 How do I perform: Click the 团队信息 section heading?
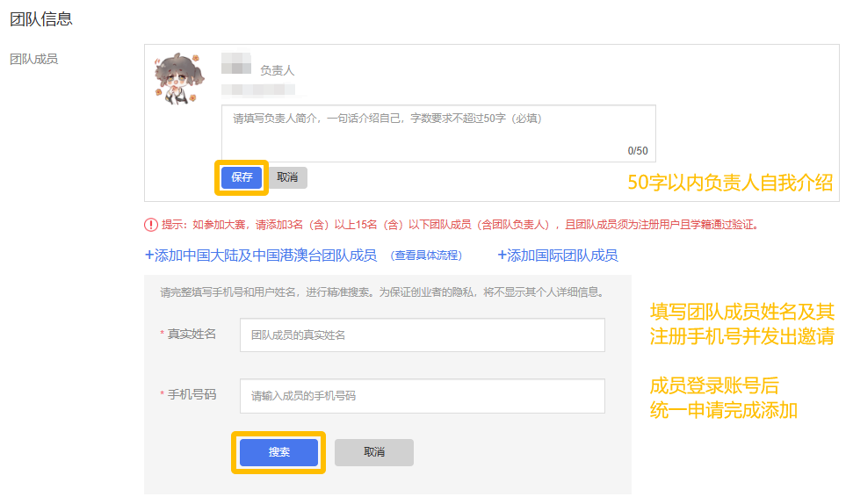click(40, 18)
